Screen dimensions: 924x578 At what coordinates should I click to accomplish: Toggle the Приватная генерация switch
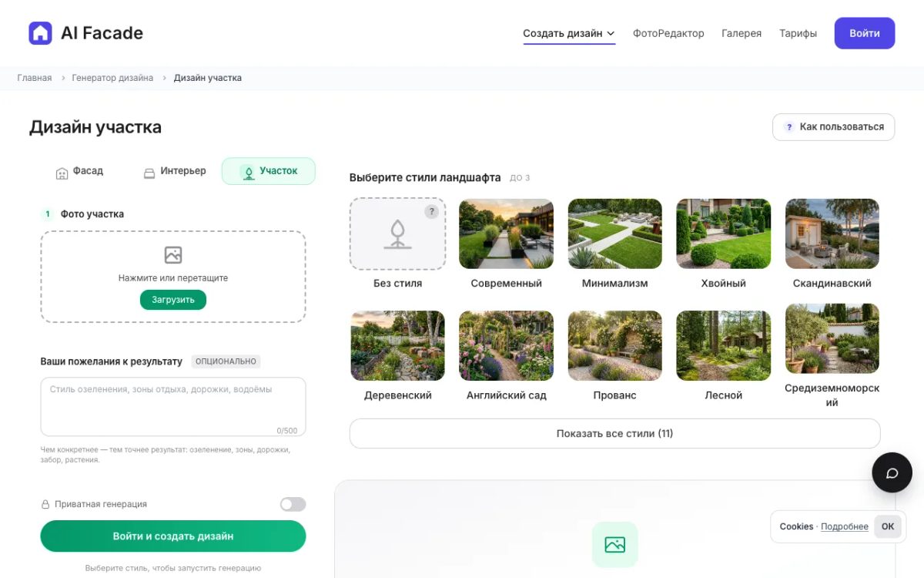[293, 504]
